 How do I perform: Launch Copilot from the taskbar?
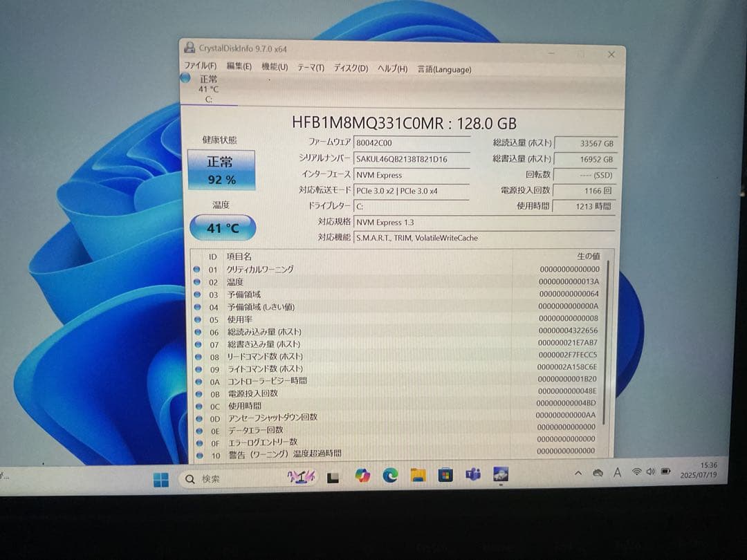(x=362, y=476)
